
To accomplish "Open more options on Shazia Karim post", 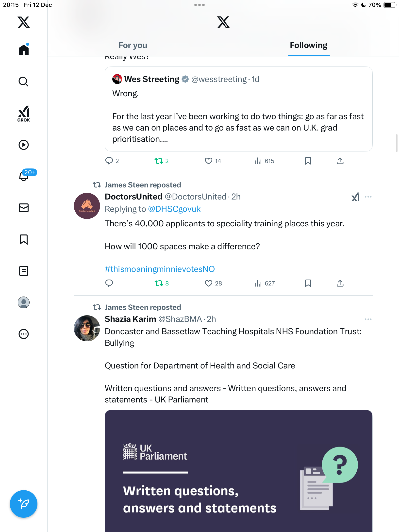I will [368, 319].
